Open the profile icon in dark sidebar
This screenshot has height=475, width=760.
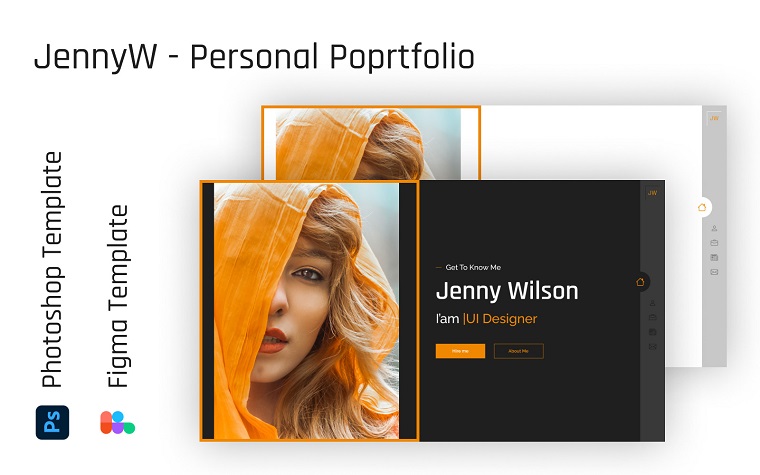(652, 303)
